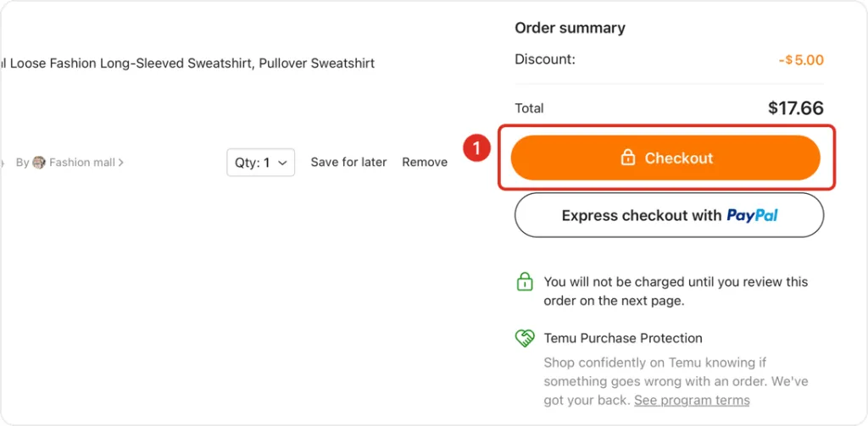
Task: Click the Fashion mall seller avatar
Action: [39, 163]
